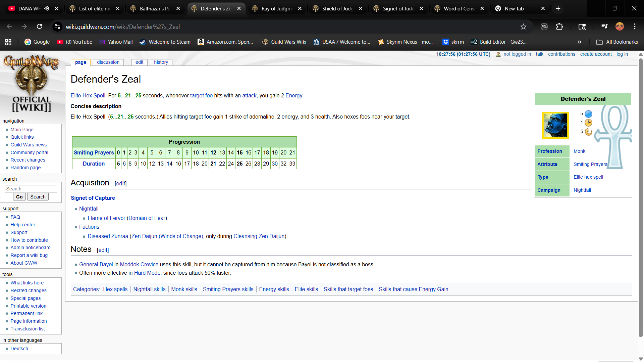Edit the Acquisition section
644x362 pixels.
click(121, 183)
